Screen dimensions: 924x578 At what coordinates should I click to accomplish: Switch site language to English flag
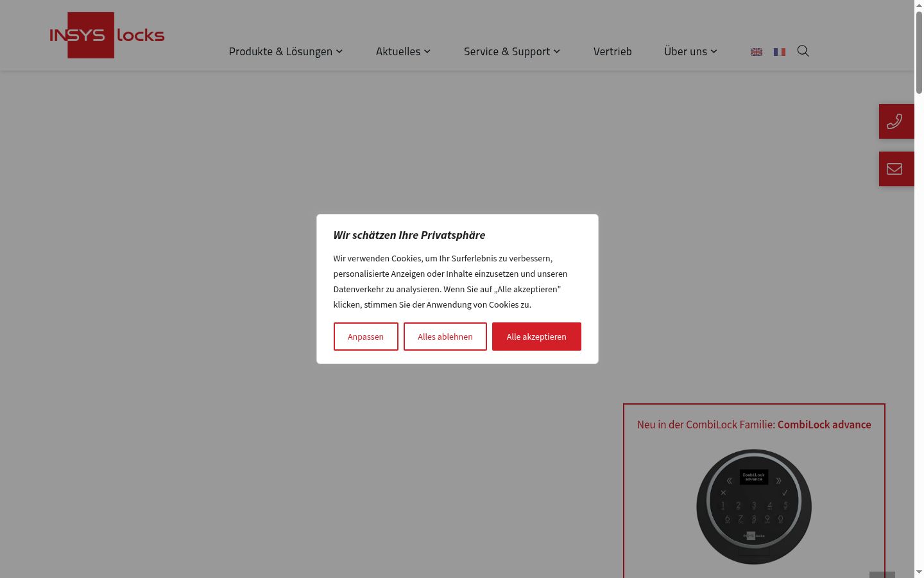pyautogui.click(x=757, y=52)
